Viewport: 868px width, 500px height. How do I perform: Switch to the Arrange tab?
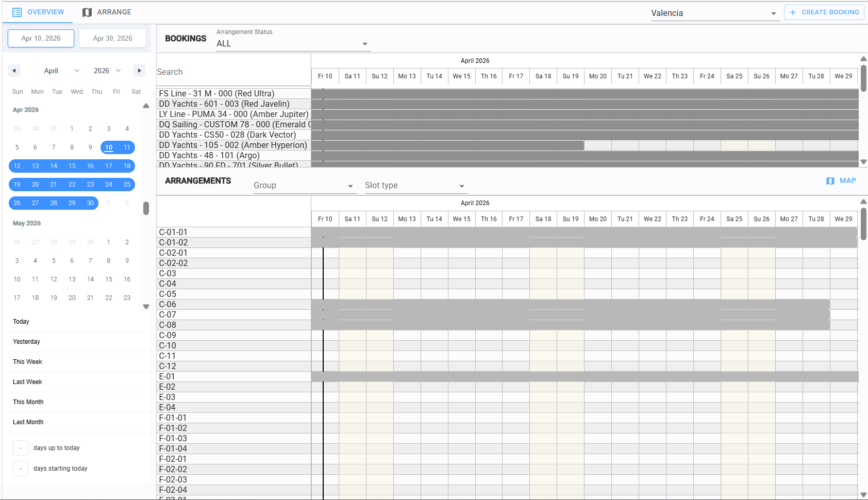(x=107, y=12)
